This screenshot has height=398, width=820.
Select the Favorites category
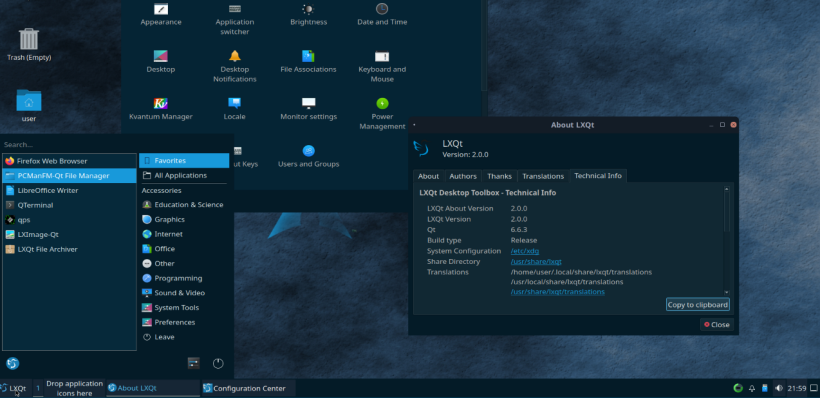click(x=184, y=161)
